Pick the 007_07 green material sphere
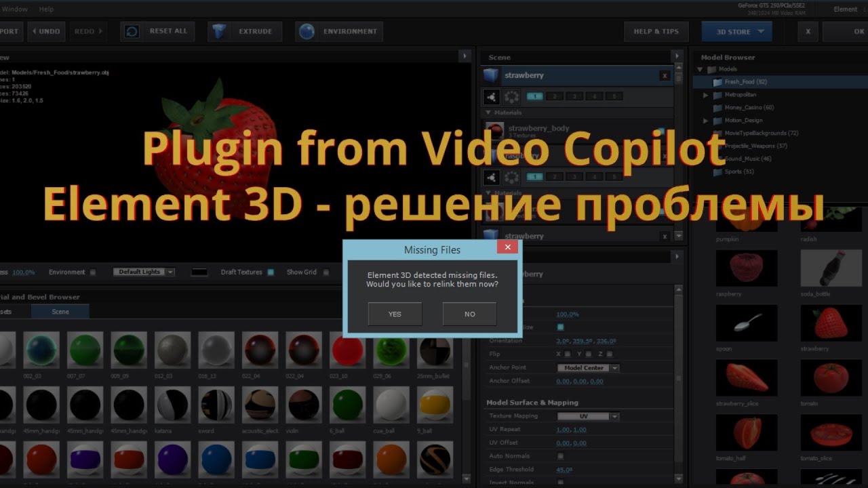Viewport: 868px width, 488px height. [x=85, y=350]
